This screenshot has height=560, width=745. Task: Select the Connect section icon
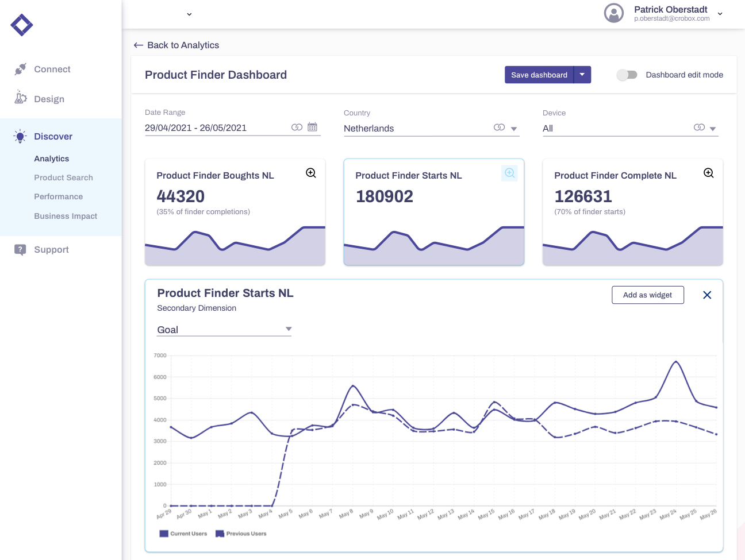tap(20, 68)
